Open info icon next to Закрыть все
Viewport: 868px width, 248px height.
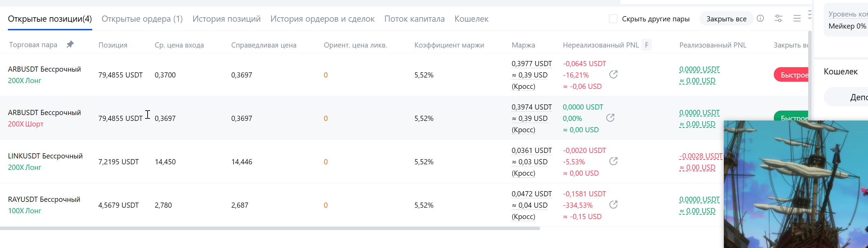coord(760,18)
